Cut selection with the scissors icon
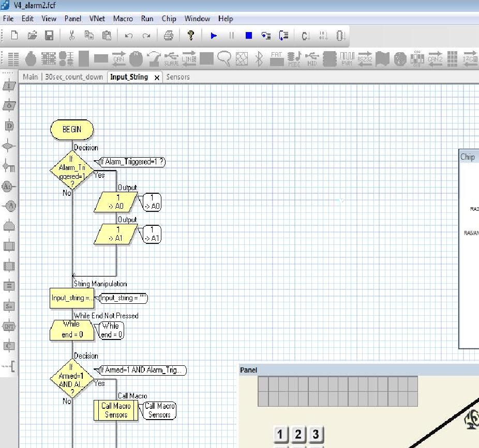This screenshot has height=448, width=479. [72, 36]
